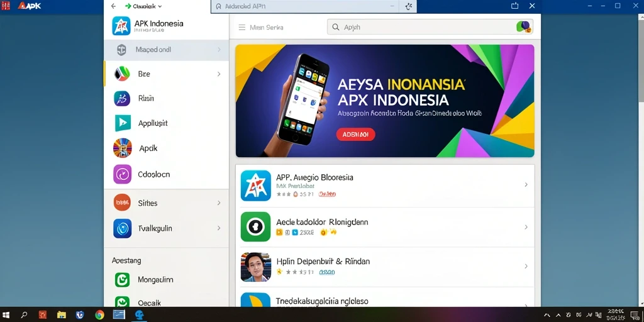Click the Appllusirt teal play icon
This screenshot has height=322, width=644.
123,123
